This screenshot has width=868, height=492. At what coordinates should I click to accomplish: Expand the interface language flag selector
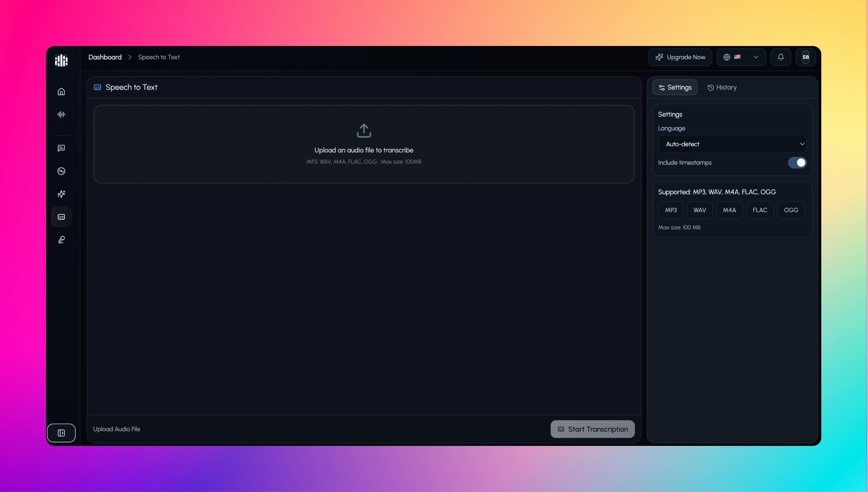click(741, 57)
